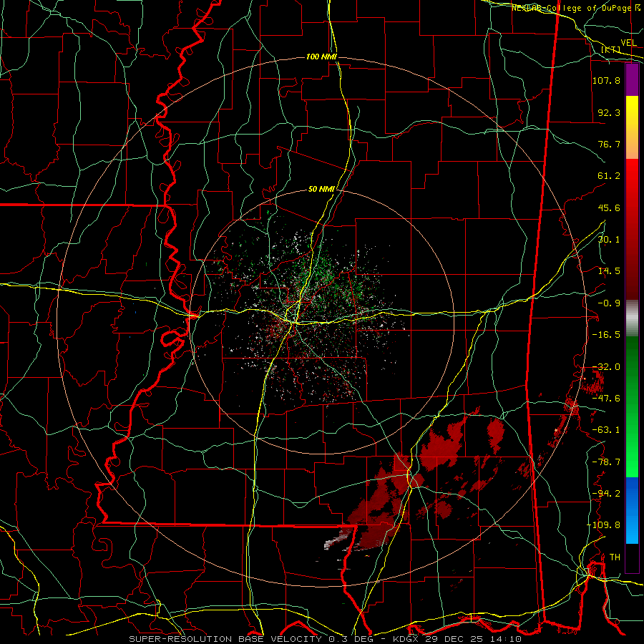Click the -78.7 value on velocity scale
This screenshot has height=644, width=644.
coord(606,462)
